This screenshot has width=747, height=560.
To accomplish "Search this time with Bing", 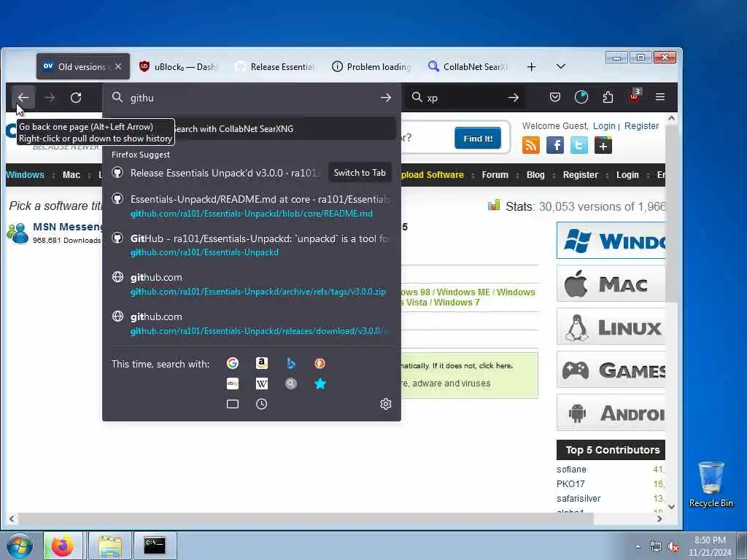I will pos(290,363).
